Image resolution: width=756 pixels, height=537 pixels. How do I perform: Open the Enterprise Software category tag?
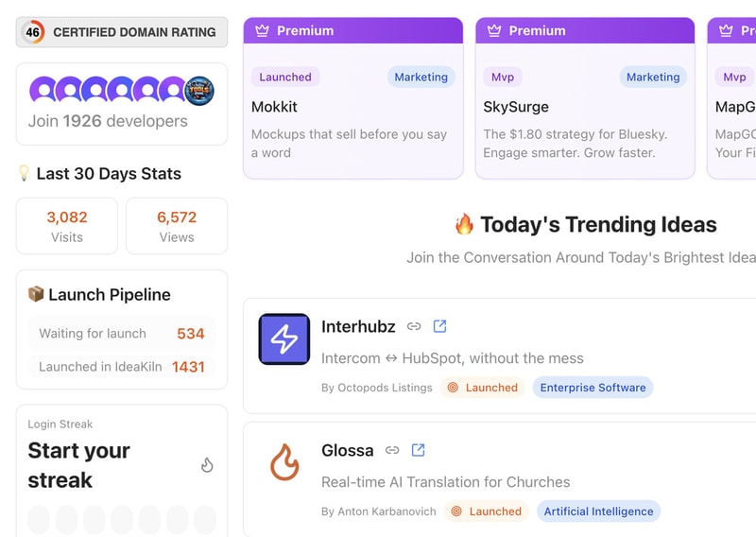pyautogui.click(x=593, y=388)
